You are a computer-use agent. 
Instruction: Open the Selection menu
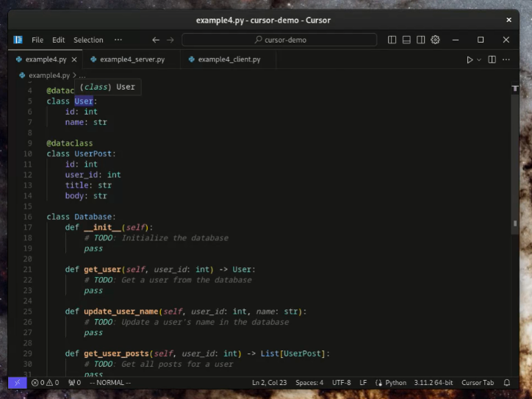(x=88, y=40)
